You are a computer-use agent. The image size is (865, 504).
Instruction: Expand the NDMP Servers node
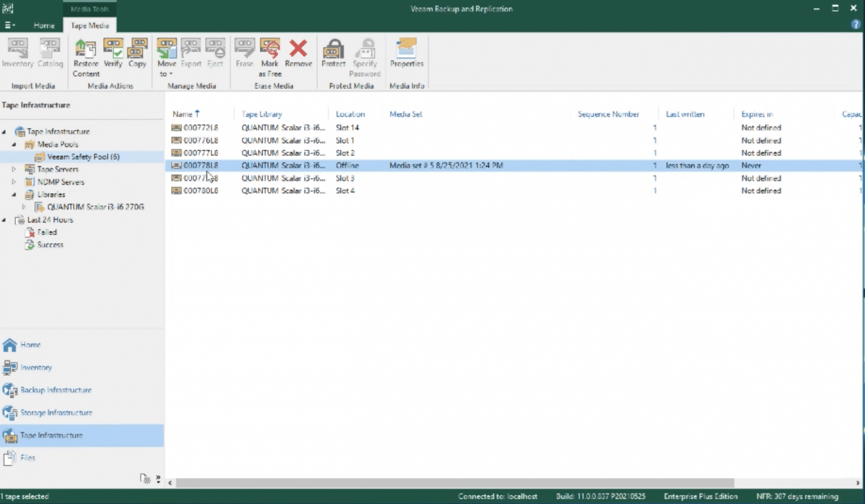point(14,182)
